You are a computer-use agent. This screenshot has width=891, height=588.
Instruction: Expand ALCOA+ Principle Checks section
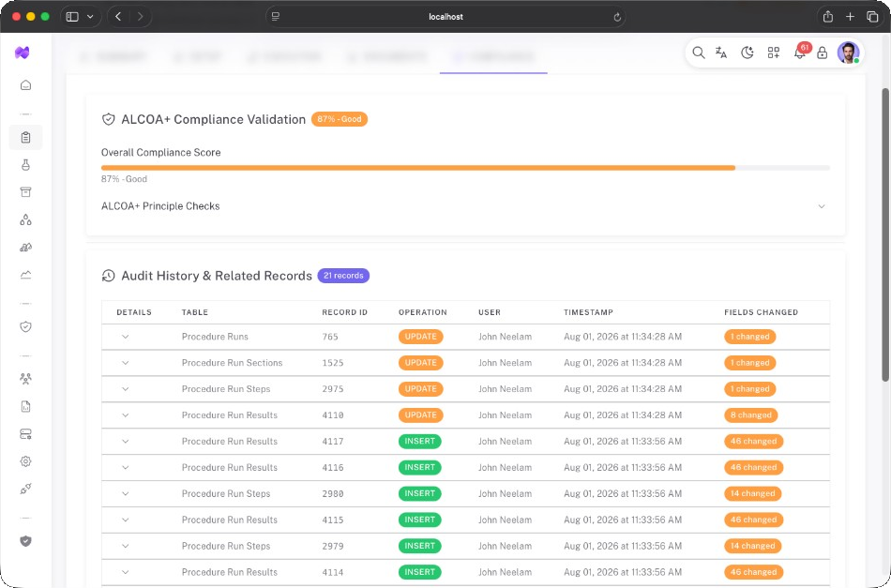coord(463,206)
